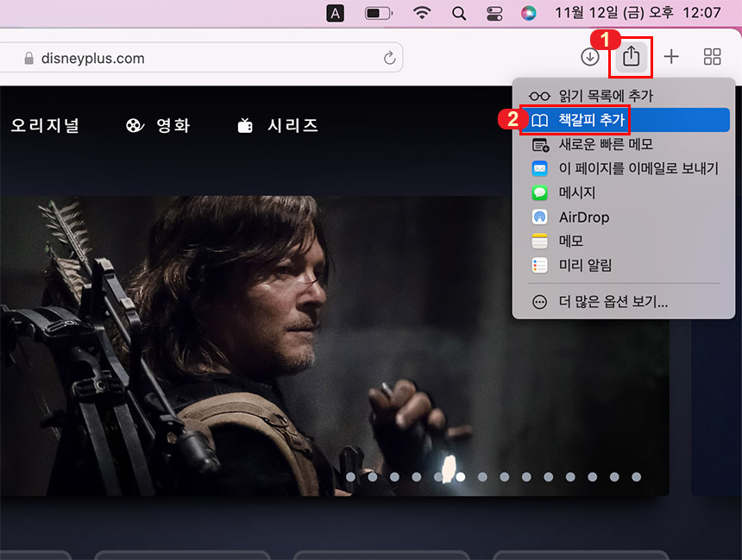Click the date and time 11월 12일
The height and width of the screenshot is (560, 742).
[638, 13]
